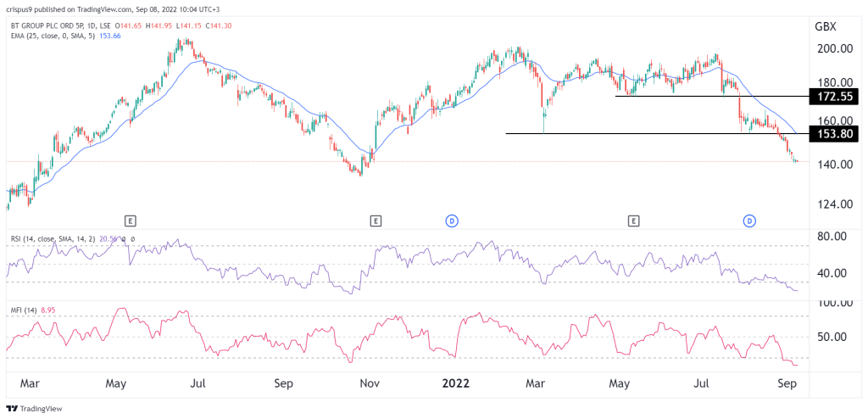The width and height of the screenshot is (868, 419).
Task: Click the 180.00 price axis label
Action: (834, 81)
